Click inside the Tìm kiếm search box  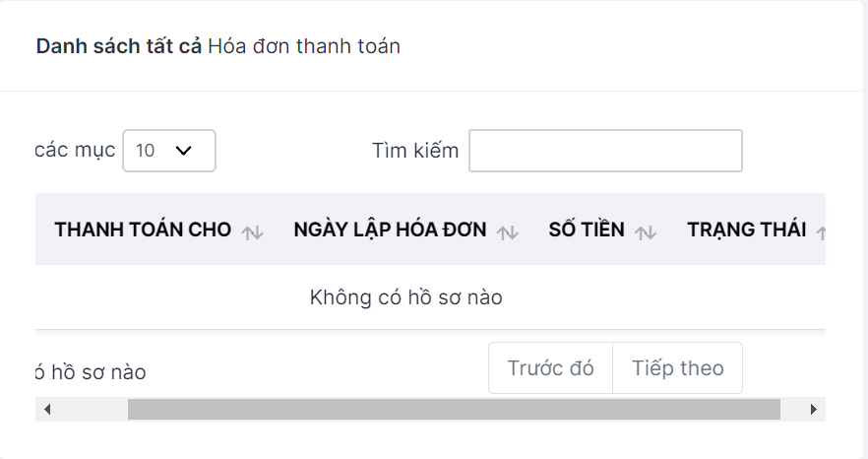click(605, 151)
